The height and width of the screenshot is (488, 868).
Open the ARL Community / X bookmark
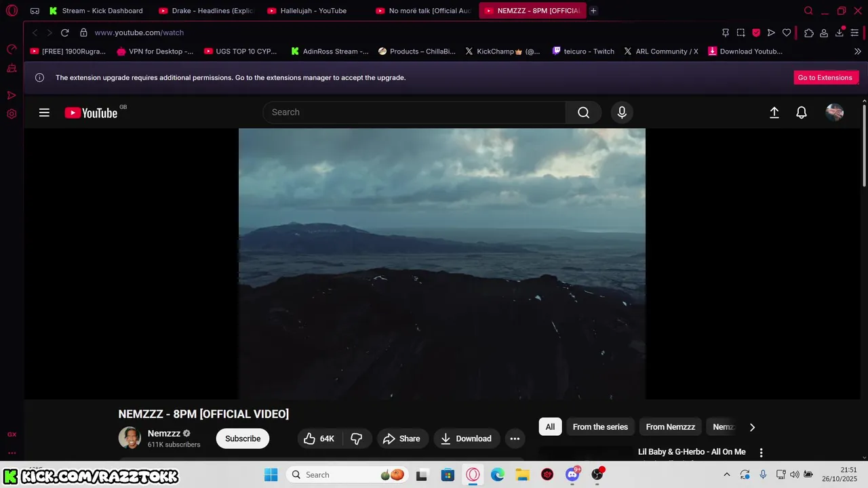pyautogui.click(x=661, y=51)
